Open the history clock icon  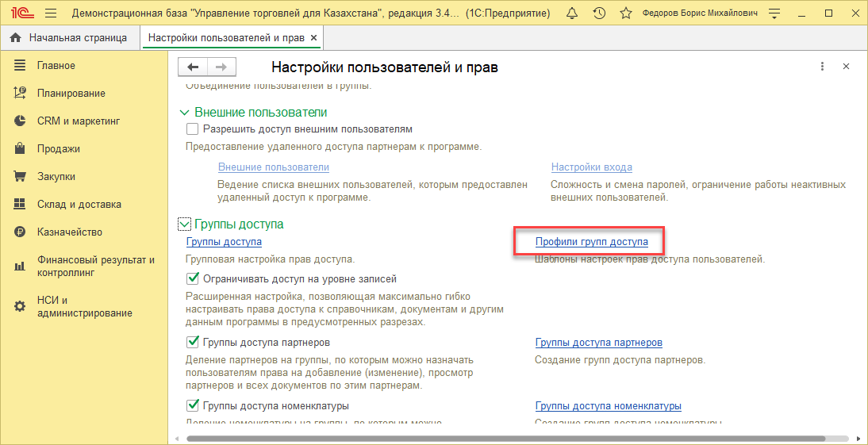600,13
